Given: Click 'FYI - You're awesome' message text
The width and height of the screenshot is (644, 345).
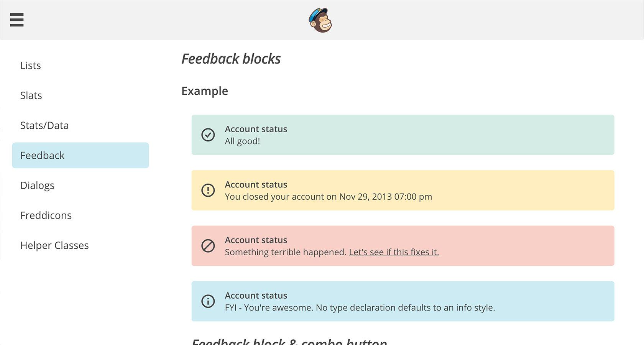Looking at the screenshot, I should [x=360, y=308].
